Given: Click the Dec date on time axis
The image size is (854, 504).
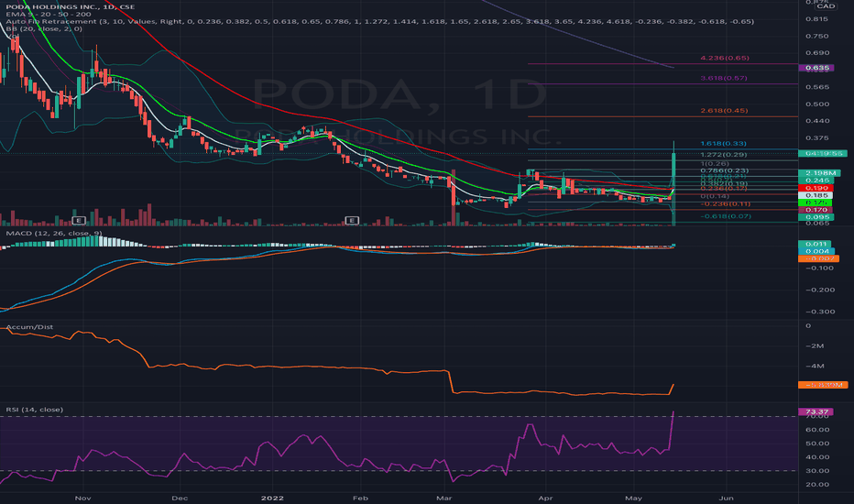Looking at the screenshot, I should pyautogui.click(x=180, y=498).
